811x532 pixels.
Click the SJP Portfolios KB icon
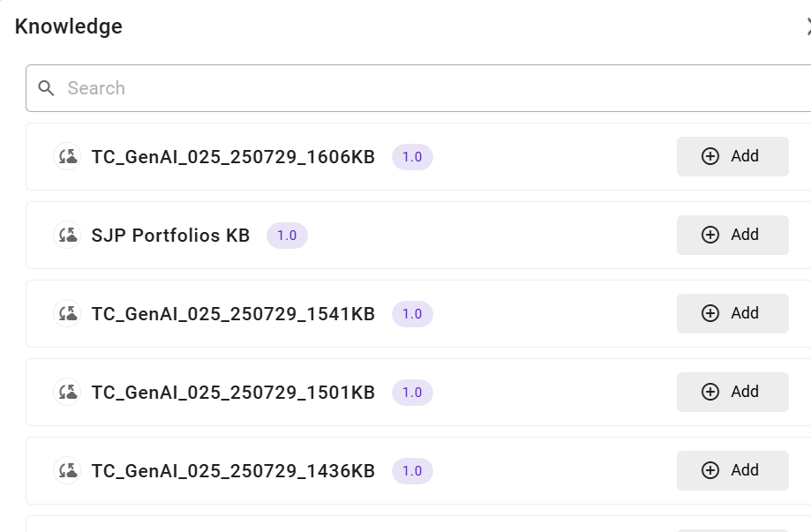click(x=67, y=236)
